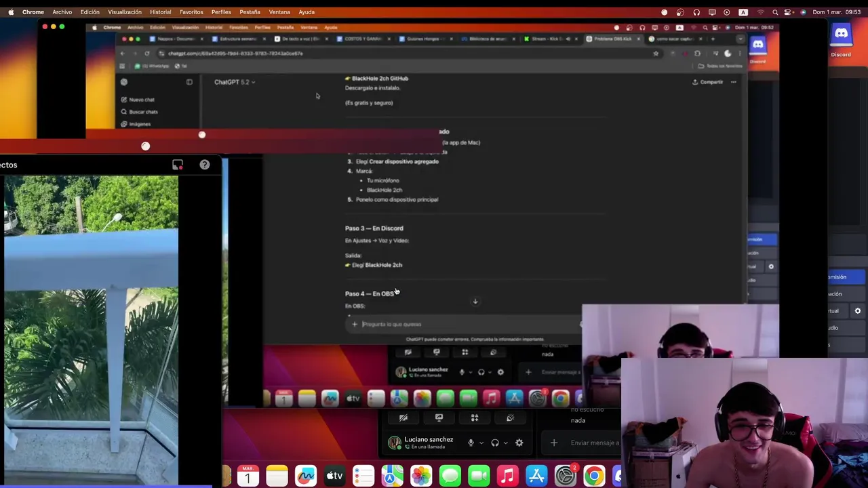Launch FaceTime from the bottom dock
Image resolution: width=868 pixels, height=488 pixels.
(479, 476)
